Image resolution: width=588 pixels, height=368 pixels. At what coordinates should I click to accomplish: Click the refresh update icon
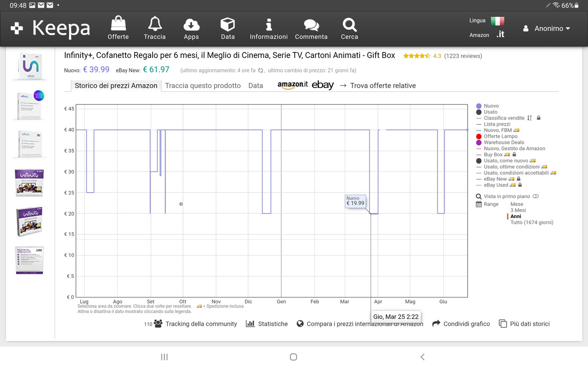click(261, 70)
